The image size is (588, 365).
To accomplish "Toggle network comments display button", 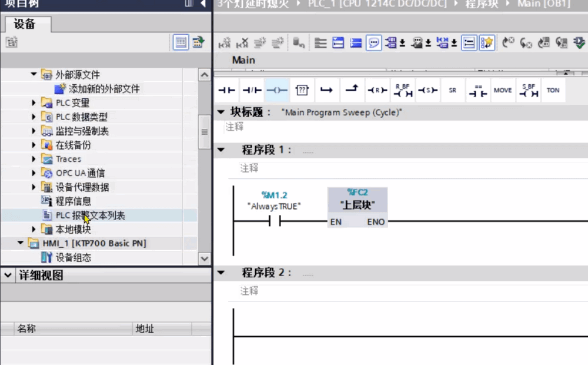I will (x=373, y=43).
